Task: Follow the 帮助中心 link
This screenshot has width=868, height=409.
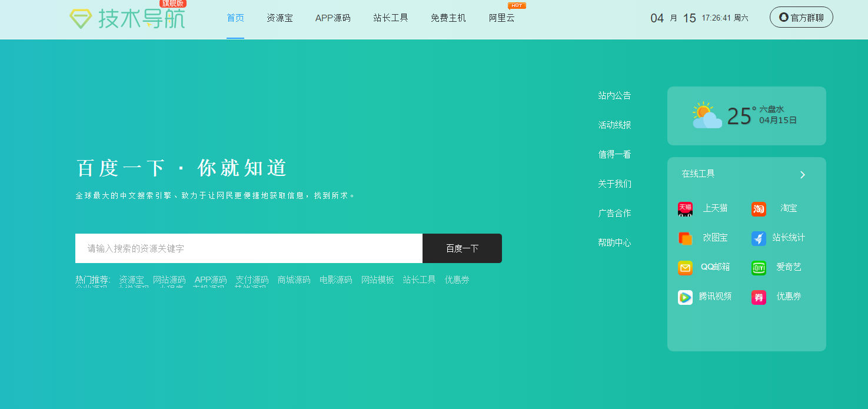Action: coord(614,242)
